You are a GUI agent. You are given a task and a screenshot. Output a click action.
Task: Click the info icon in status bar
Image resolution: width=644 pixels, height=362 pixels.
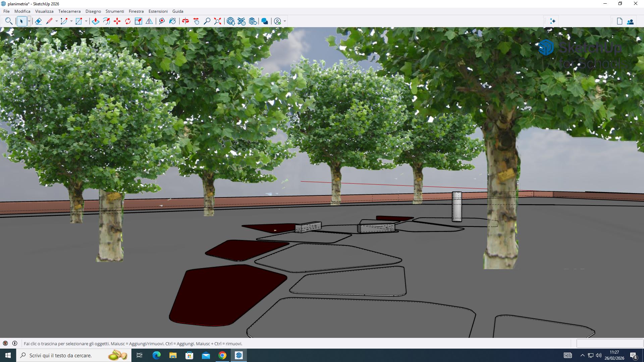(x=15, y=343)
